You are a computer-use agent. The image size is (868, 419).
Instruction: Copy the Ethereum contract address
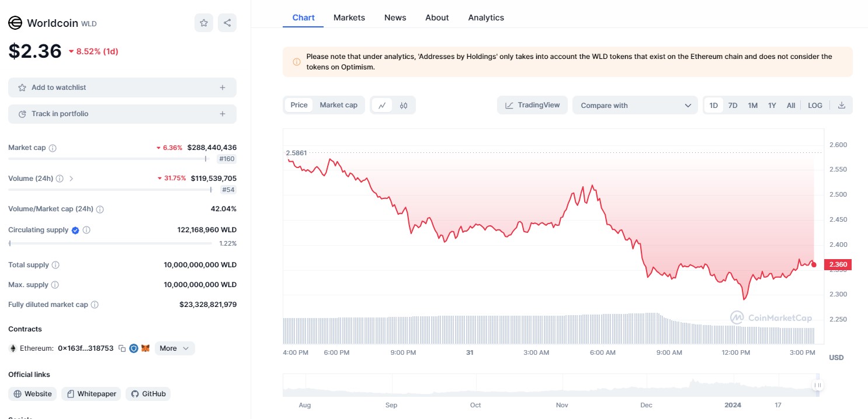[x=122, y=348]
